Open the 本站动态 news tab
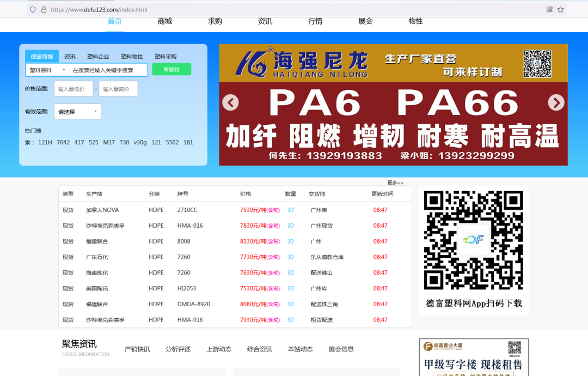Viewport: 588px width, 376px height. pyautogui.click(x=301, y=349)
